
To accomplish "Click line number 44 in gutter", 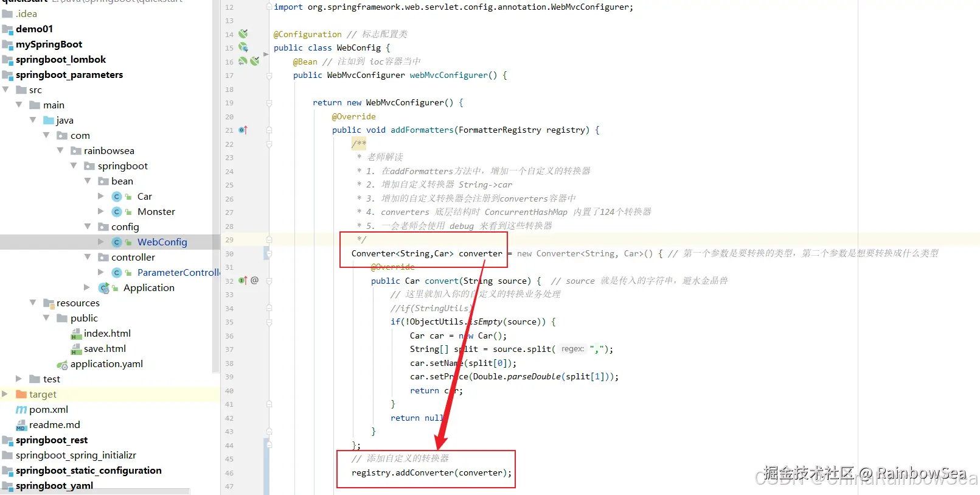I will pos(229,446).
